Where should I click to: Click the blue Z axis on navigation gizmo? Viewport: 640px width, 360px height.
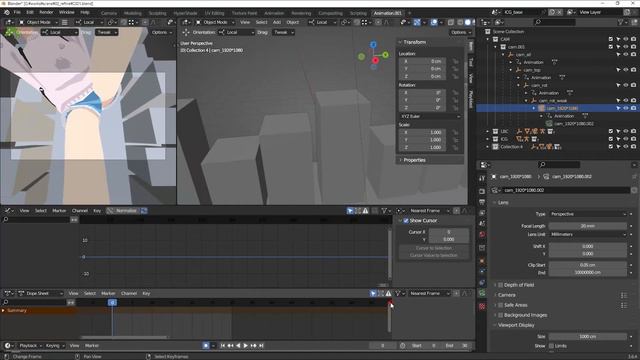pyautogui.click(x=373, y=44)
